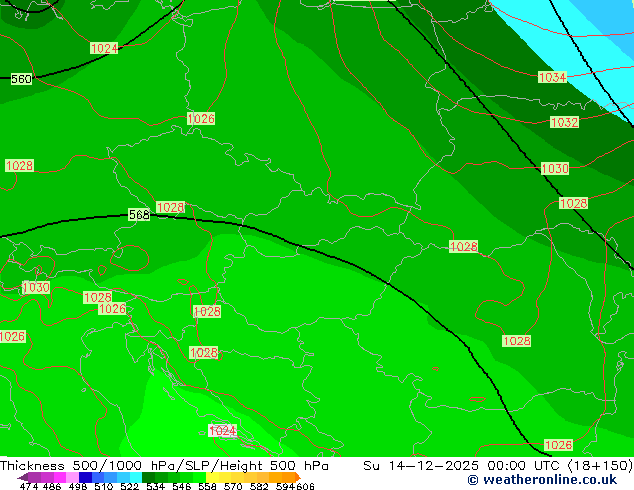Image resolution: width=634 pixels, height=490 pixels.
Task: Pick the brightest green legend swatch
Action: tap(199, 477)
